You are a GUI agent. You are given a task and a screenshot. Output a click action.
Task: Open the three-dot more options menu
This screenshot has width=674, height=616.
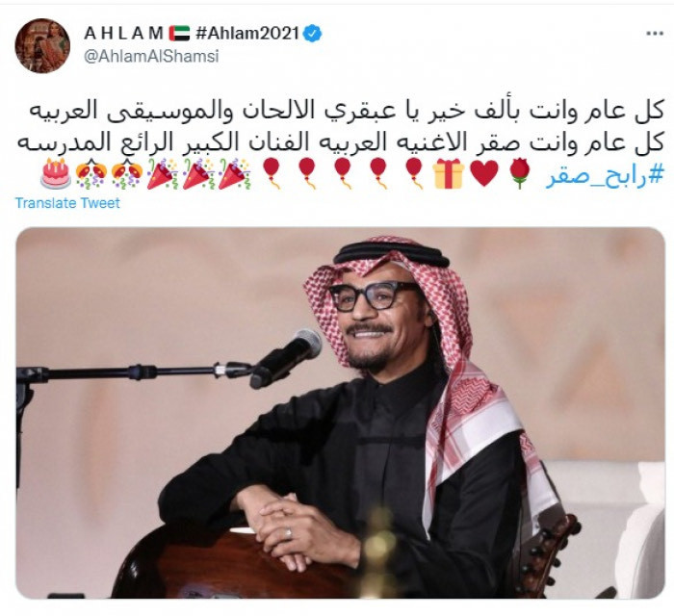tap(654, 34)
